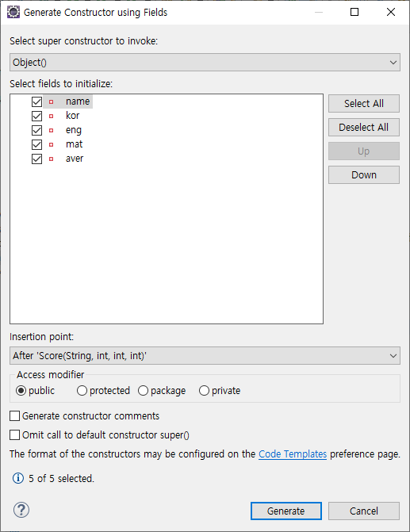Uncheck the eng field checkbox

point(36,130)
